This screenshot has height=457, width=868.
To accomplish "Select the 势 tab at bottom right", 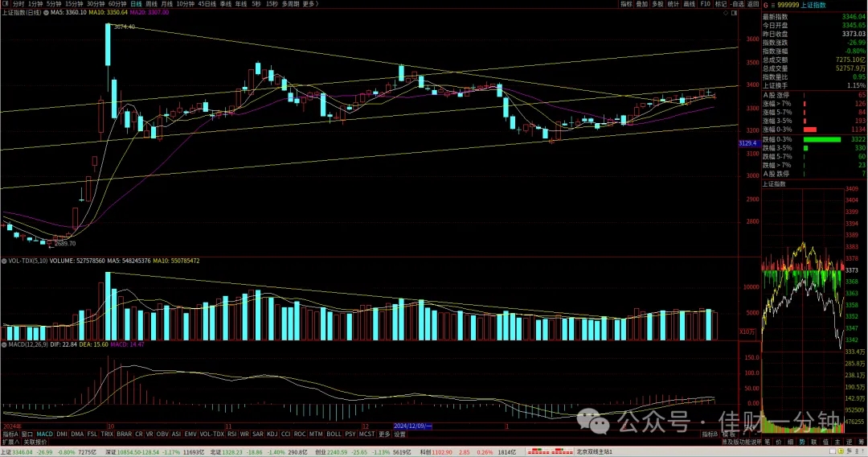I will point(801,442).
